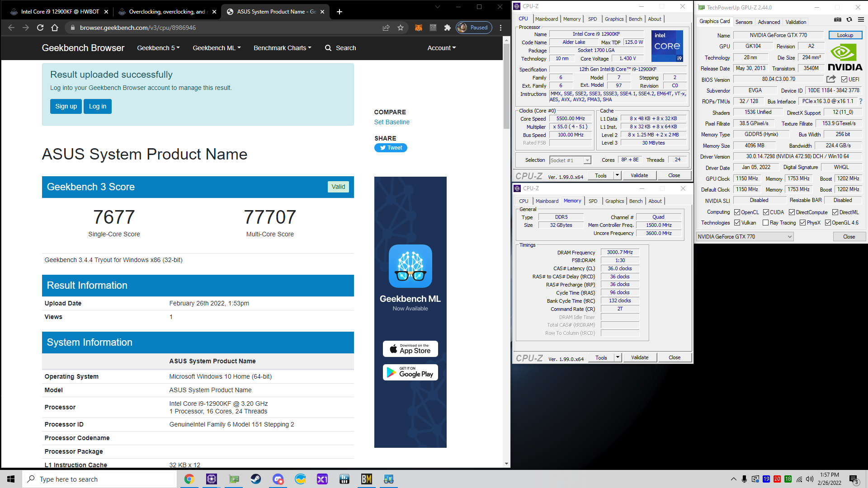This screenshot has height=488, width=868.
Task: Open the Windows Start menu
Action: coord(11,479)
